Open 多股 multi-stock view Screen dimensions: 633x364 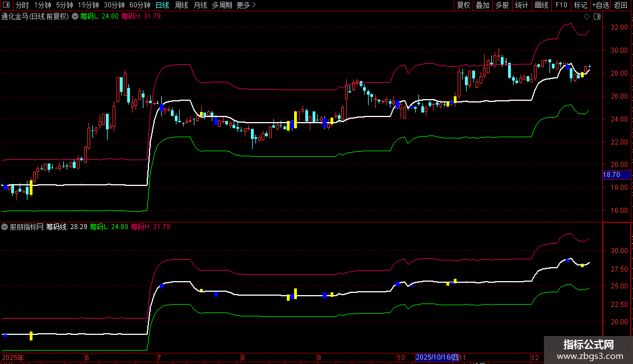[502, 5]
